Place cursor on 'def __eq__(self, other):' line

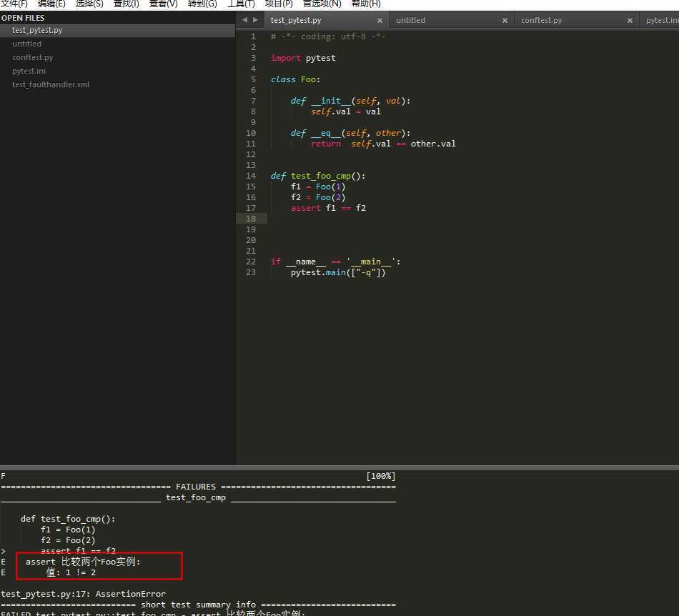click(x=350, y=134)
